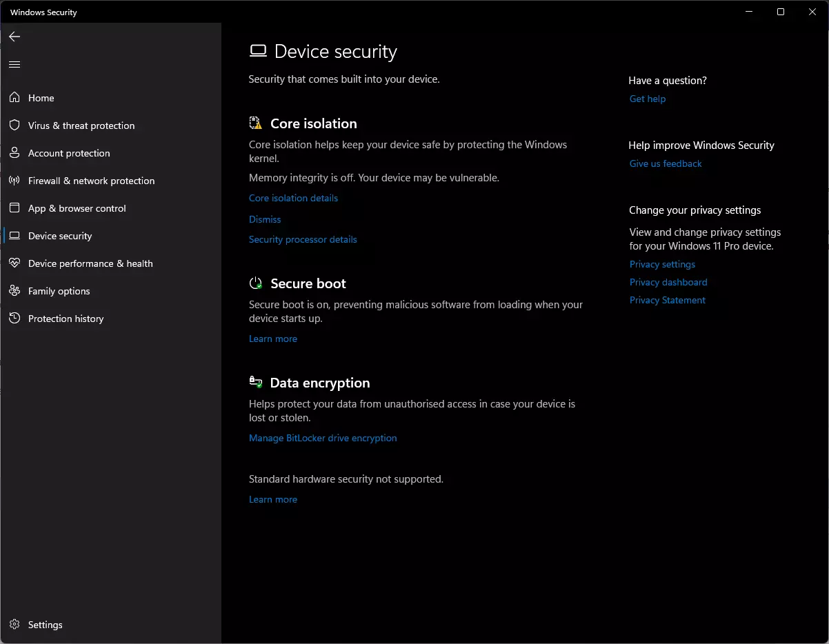Click the Home house icon
Image resolution: width=829 pixels, height=644 pixels.
[x=14, y=98]
